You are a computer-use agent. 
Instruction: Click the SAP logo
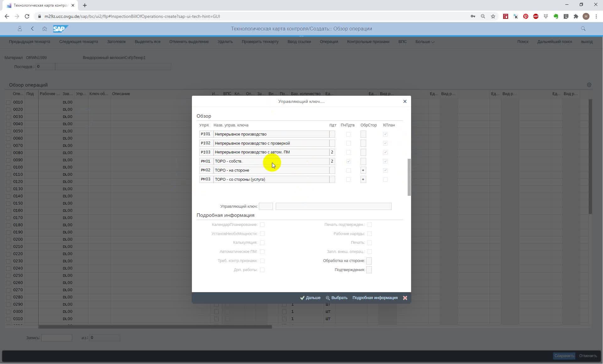tap(60, 29)
